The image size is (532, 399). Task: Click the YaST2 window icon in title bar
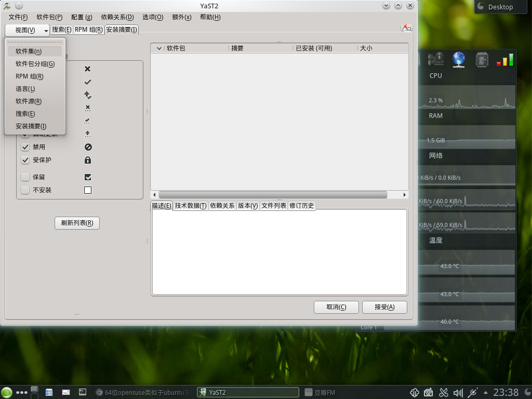7,5
